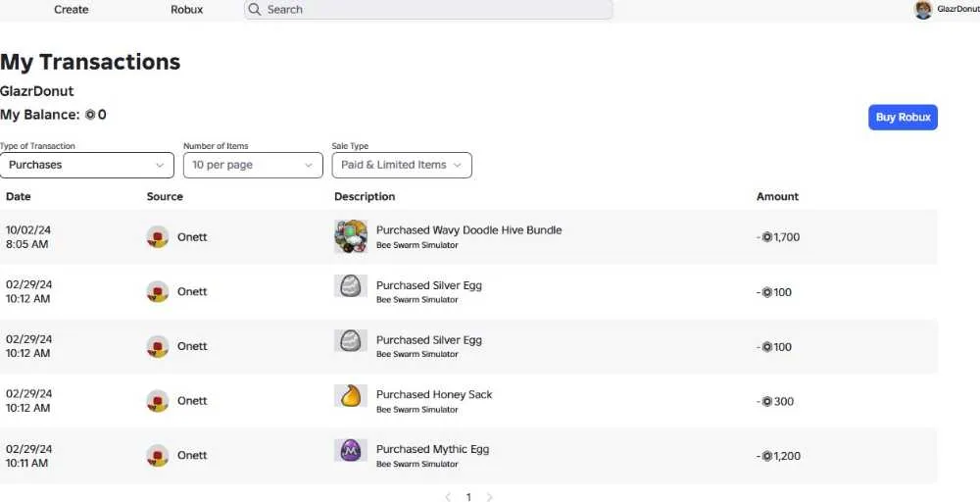Open Paid & Limited Items dropdown
The width and height of the screenshot is (980, 502).
pyautogui.click(x=402, y=165)
